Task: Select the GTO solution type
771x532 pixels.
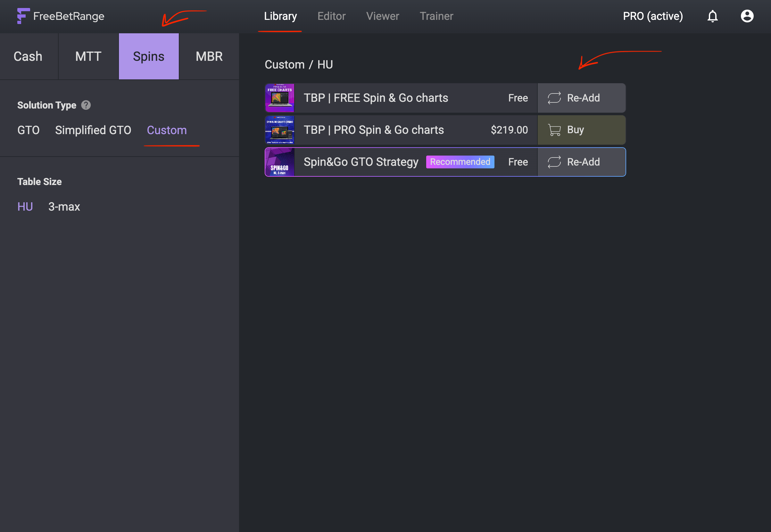Action: click(28, 130)
